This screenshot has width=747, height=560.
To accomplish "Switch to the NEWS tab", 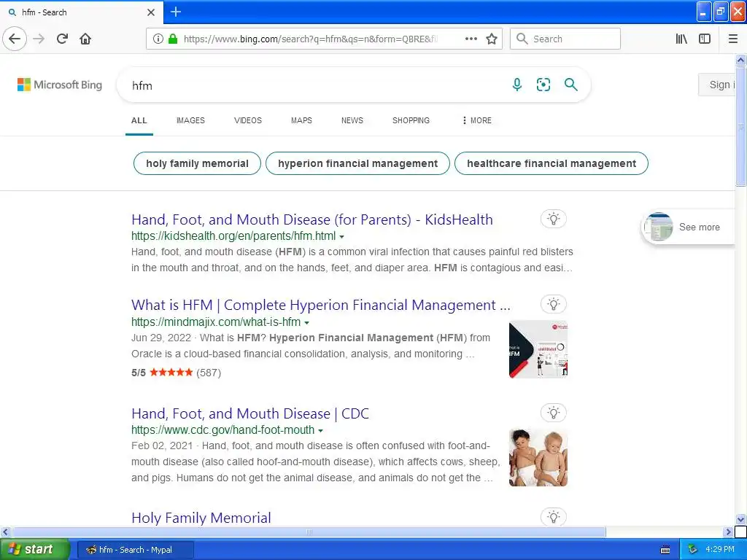I will coord(352,120).
